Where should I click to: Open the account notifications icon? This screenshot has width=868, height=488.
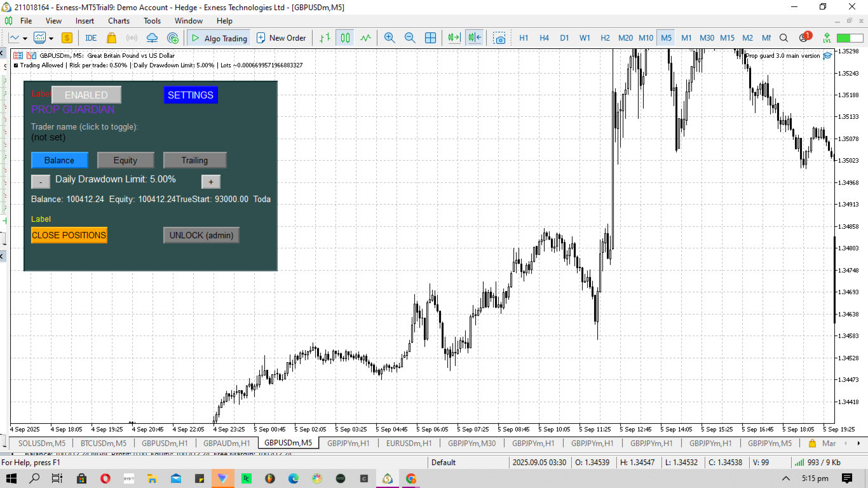pyautogui.click(x=804, y=37)
